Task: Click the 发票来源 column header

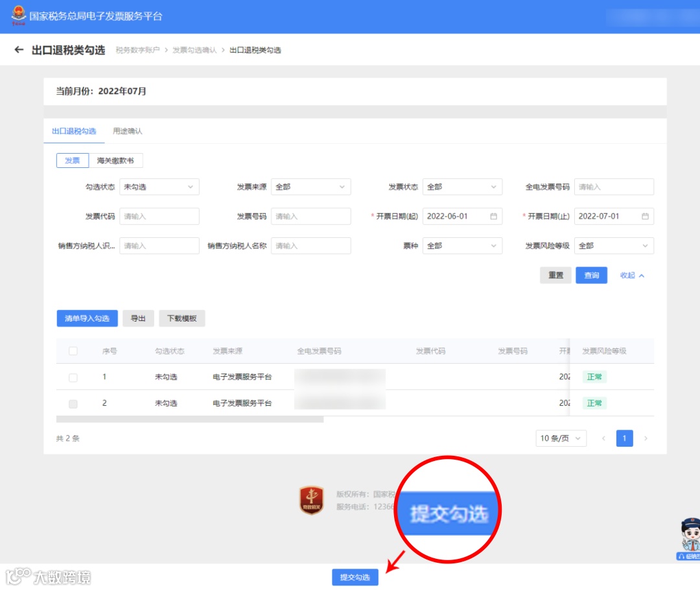Action: [x=227, y=351]
